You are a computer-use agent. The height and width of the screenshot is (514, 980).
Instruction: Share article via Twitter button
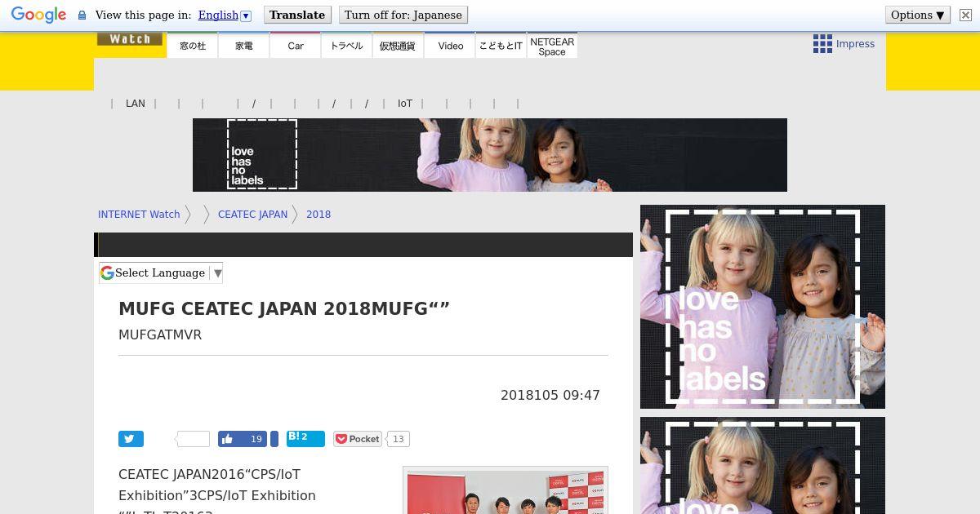pos(131,439)
